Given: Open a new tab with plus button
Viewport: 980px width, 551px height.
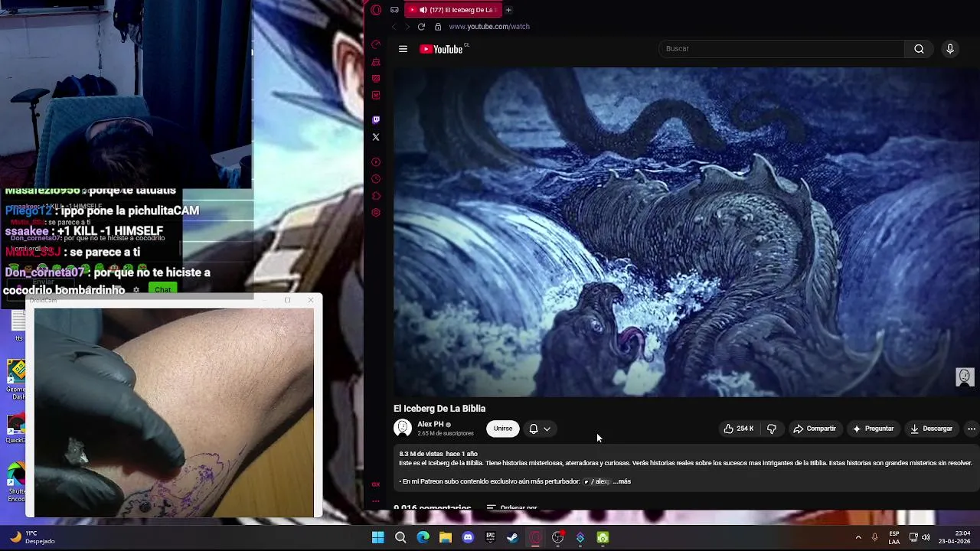Looking at the screenshot, I should [x=508, y=10].
